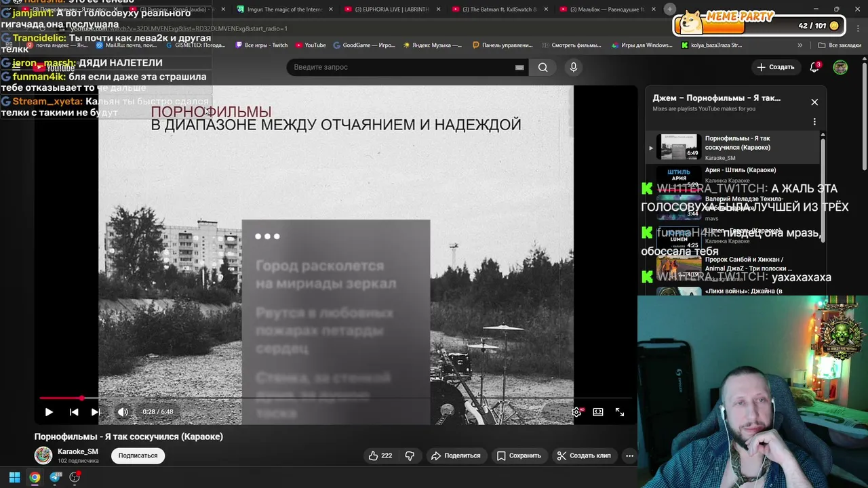The width and height of the screenshot is (868, 488).
Task: Open video player settings gear
Action: (576, 411)
